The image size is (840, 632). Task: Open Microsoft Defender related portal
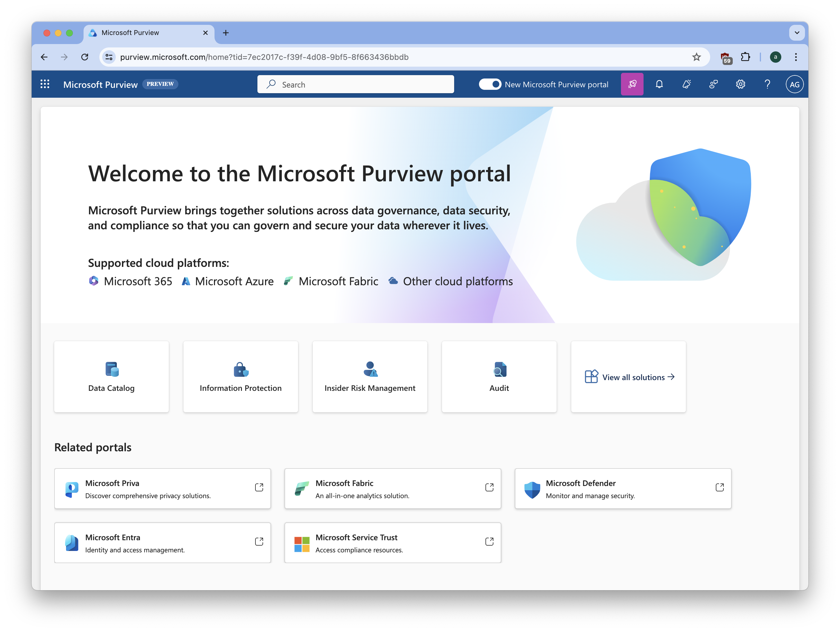(623, 489)
